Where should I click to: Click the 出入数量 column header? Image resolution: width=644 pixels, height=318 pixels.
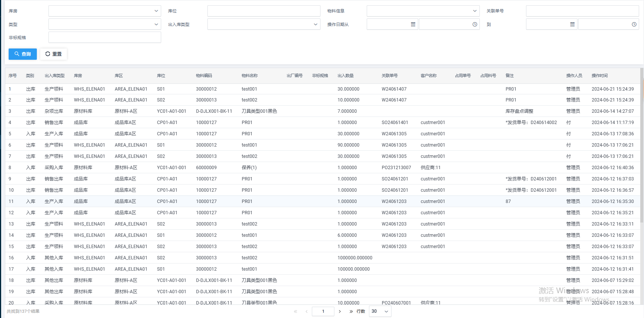[x=346, y=76]
